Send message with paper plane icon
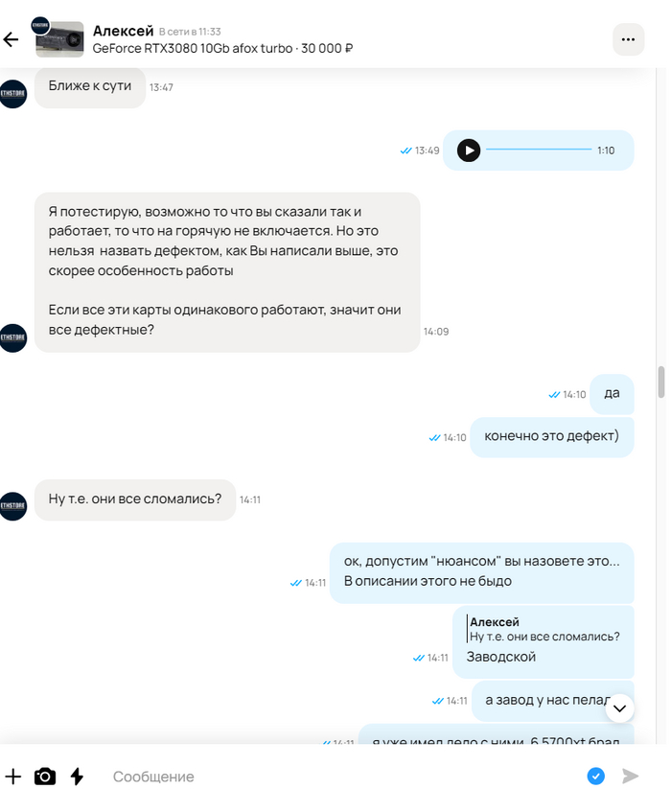This screenshot has width=671, height=812. coord(630,776)
